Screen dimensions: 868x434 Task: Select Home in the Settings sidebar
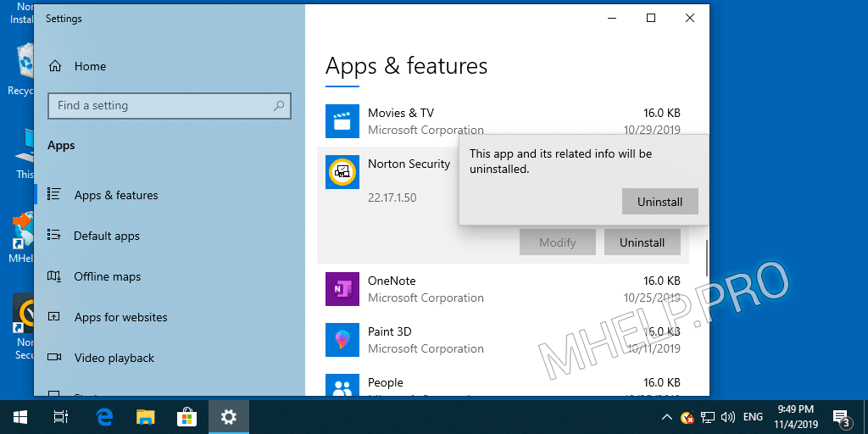[x=90, y=66]
